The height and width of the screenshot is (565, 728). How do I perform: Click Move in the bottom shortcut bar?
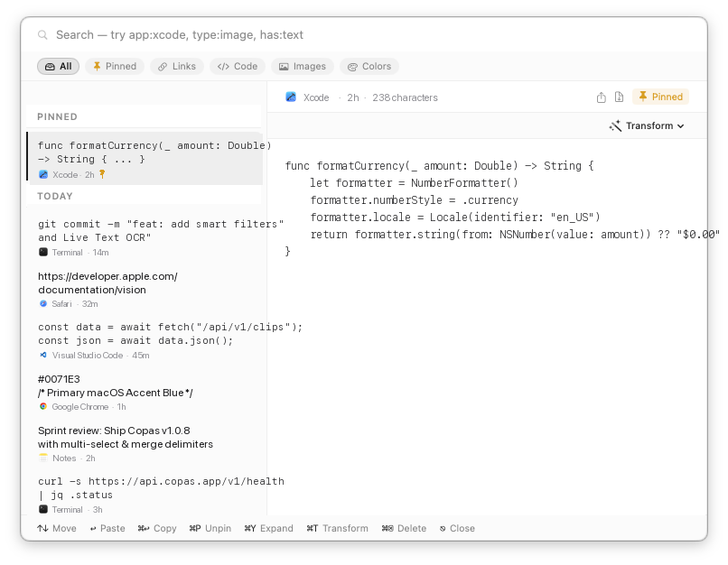[57, 528]
